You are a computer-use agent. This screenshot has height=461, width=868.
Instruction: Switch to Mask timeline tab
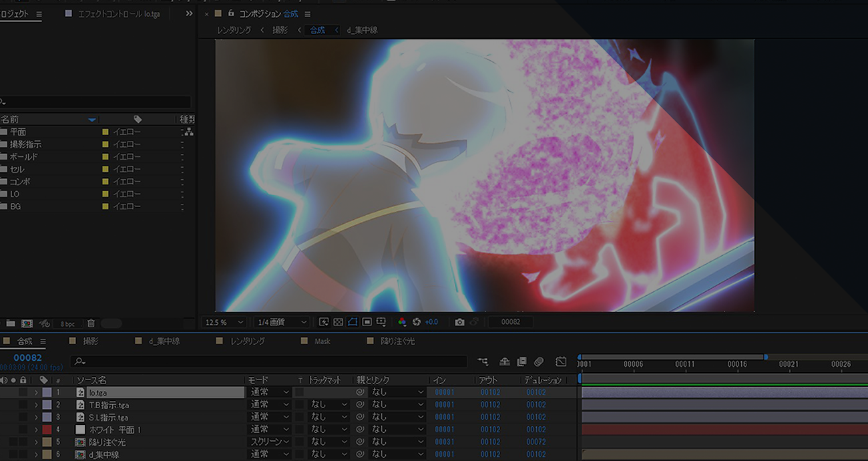coord(322,341)
